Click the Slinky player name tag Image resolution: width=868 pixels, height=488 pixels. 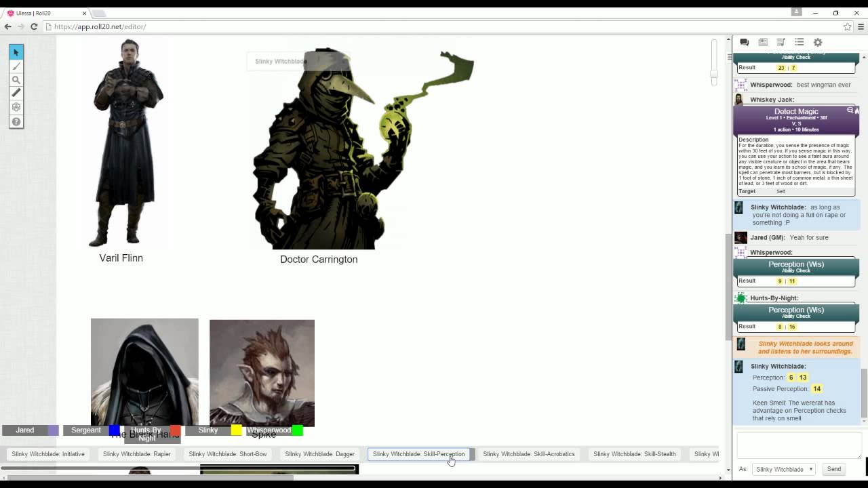tap(208, 430)
